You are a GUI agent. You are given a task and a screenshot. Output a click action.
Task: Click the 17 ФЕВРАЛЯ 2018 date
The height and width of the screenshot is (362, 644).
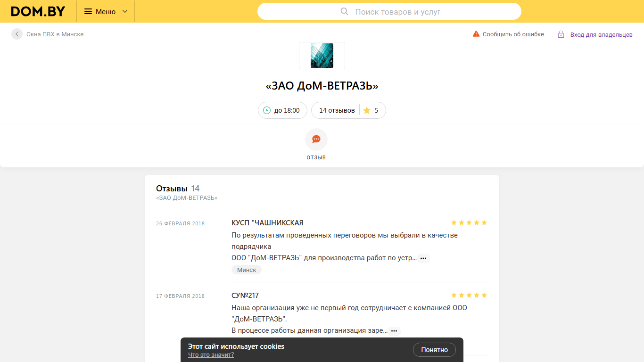coord(181,296)
